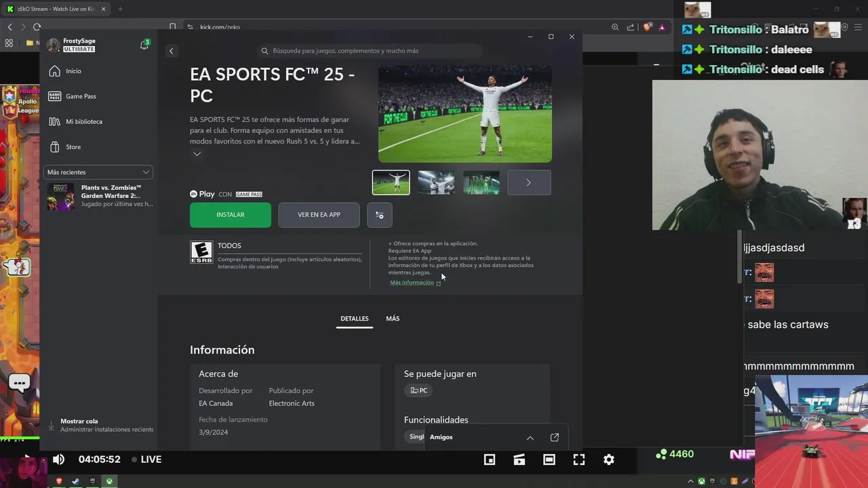Open Mostrar cola installation queue

[x=100, y=425]
